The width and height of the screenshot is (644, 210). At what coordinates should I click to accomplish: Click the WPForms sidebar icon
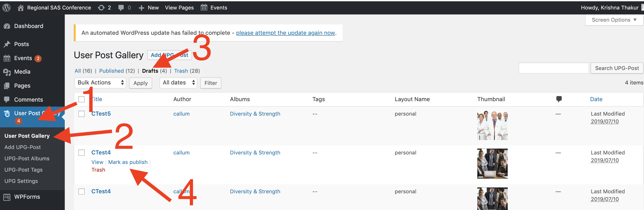pos(7,197)
